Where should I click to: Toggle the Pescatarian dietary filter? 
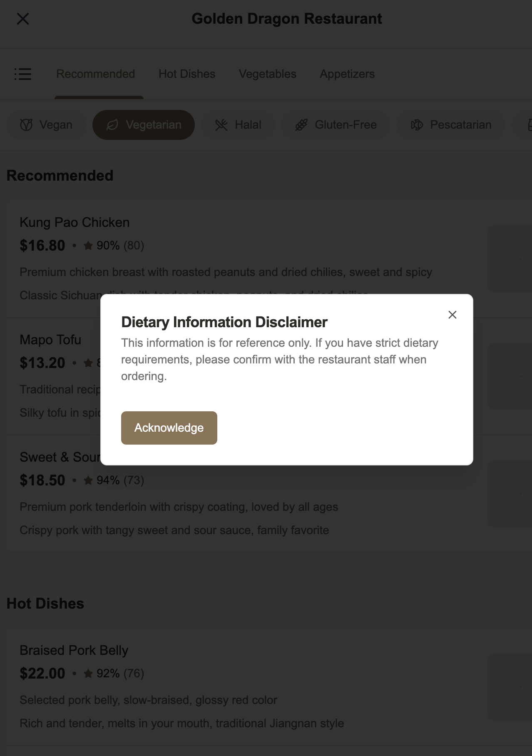[x=451, y=125]
